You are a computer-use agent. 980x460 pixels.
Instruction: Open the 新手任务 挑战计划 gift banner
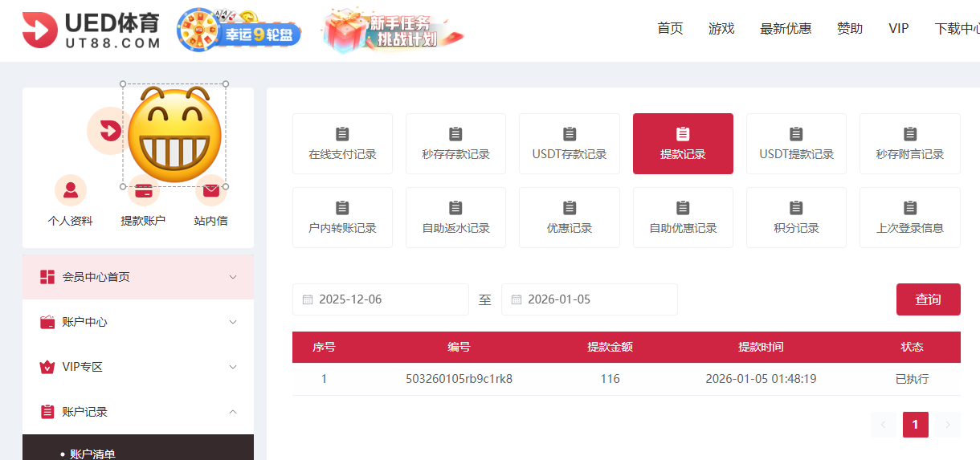pyautogui.click(x=393, y=31)
